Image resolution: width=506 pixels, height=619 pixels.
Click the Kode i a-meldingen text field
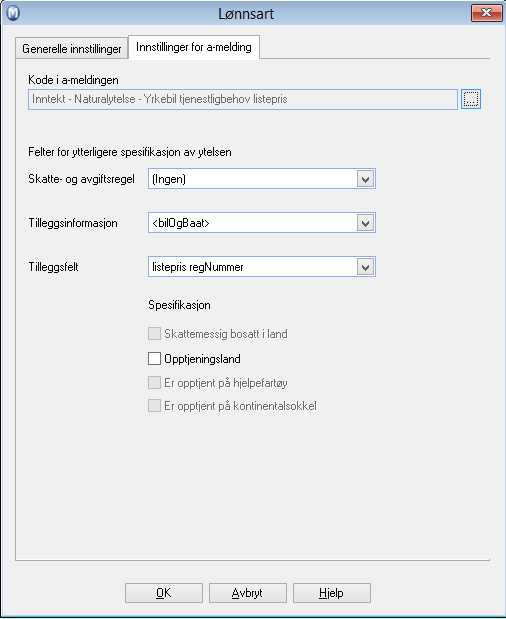243,99
